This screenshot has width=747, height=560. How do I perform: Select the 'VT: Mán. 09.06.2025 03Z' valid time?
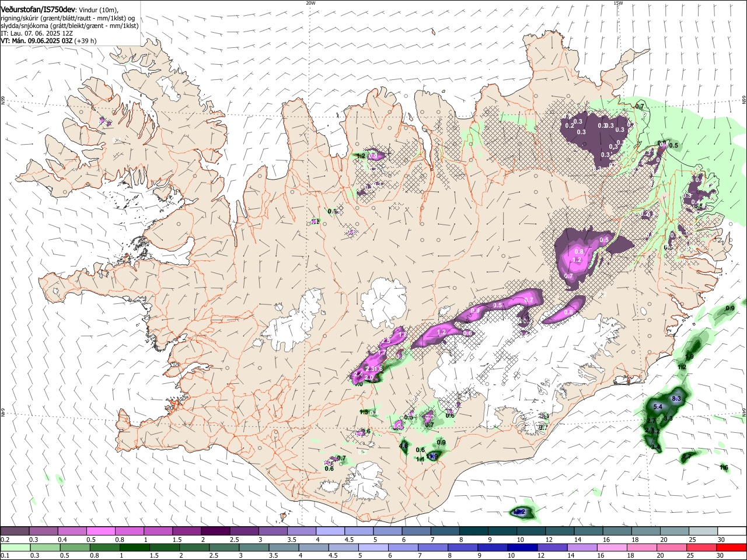click(37, 41)
